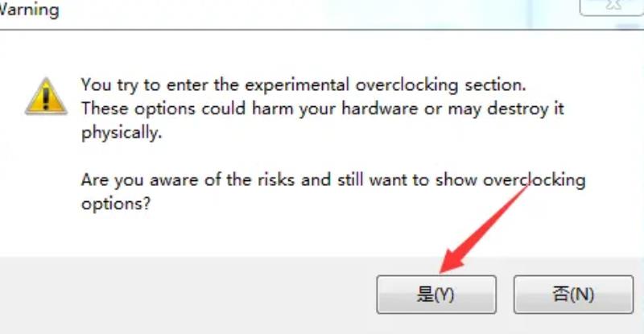Click the Warning title text

pos(29,10)
